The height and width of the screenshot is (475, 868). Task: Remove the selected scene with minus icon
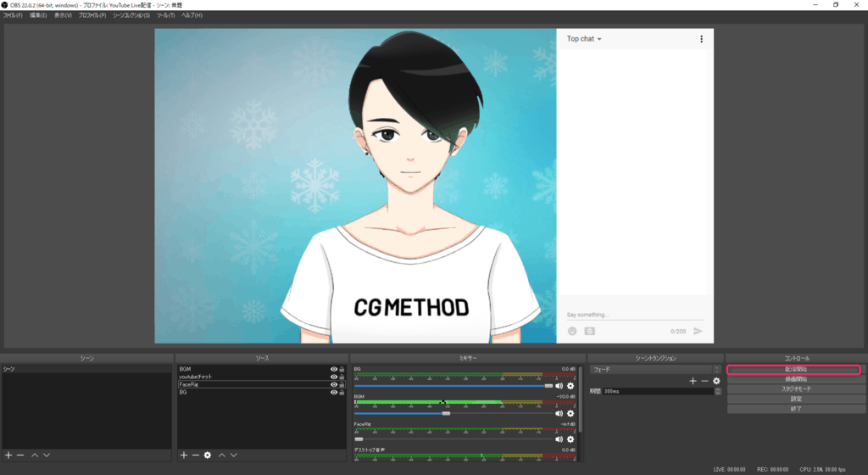(20, 455)
